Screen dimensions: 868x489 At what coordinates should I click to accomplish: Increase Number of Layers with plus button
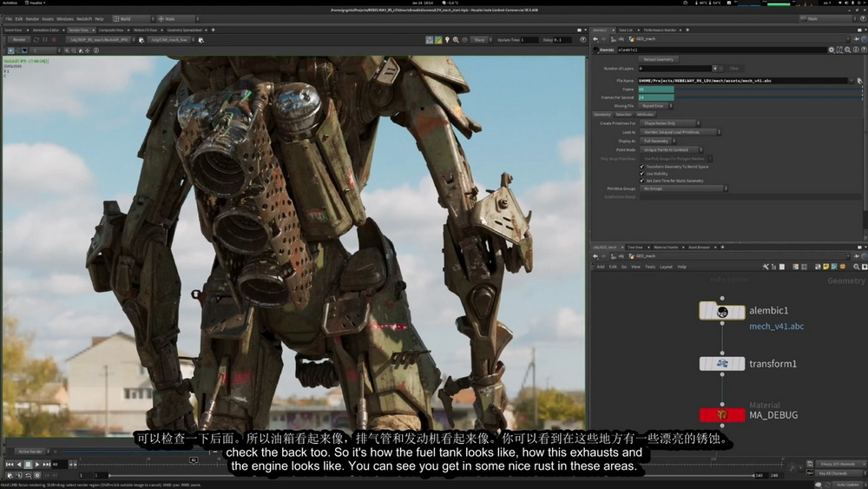(714, 68)
